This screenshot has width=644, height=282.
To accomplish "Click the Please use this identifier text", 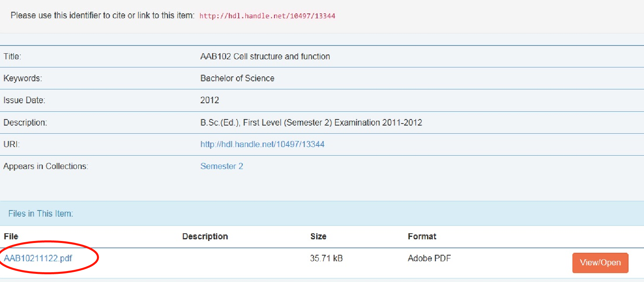I will [102, 15].
